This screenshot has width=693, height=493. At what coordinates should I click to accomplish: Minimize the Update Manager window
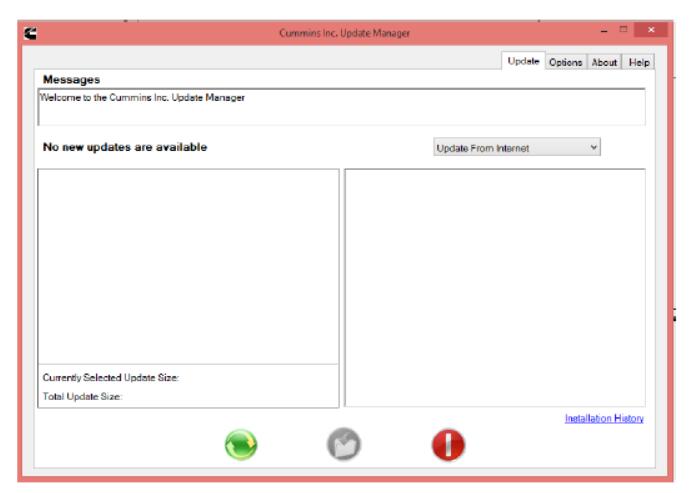pyautogui.click(x=604, y=31)
